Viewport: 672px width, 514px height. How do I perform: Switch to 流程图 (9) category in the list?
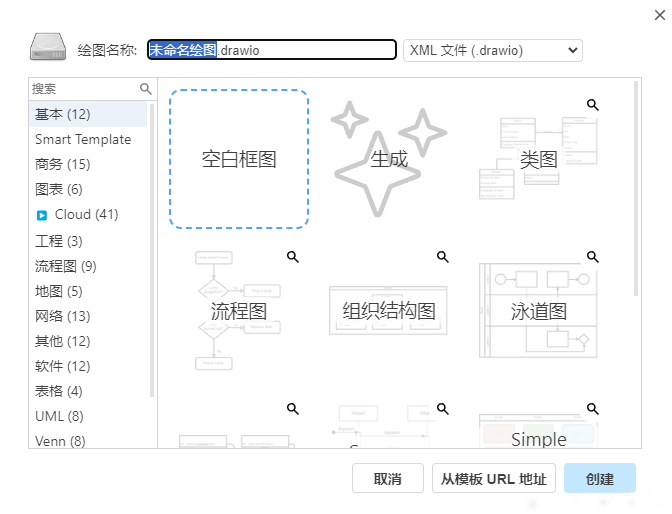coord(66,265)
